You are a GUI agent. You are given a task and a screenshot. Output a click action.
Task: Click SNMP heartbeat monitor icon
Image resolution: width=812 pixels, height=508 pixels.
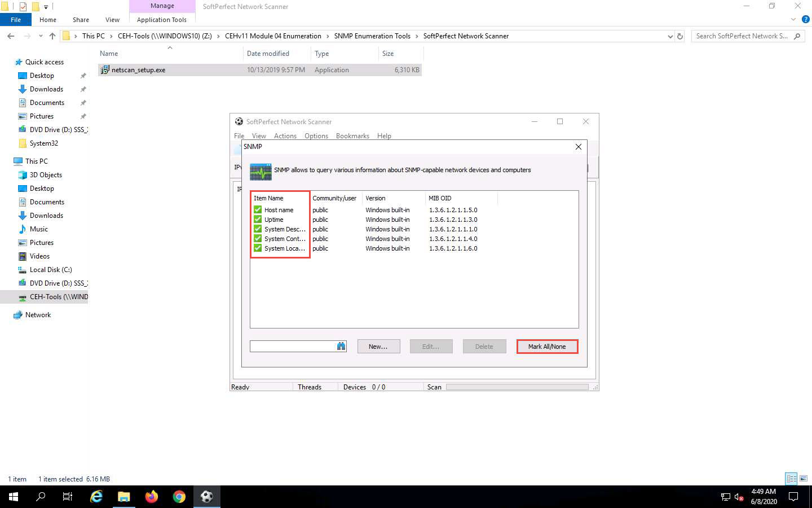(x=261, y=172)
